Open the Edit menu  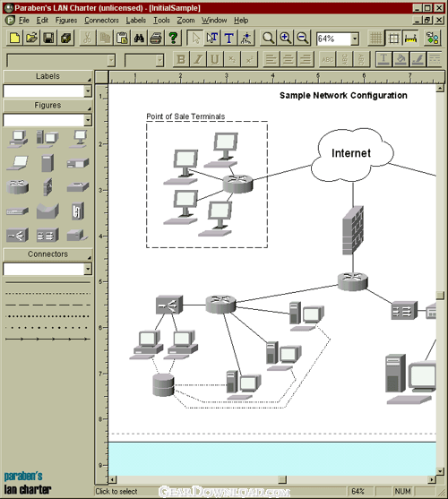42,21
